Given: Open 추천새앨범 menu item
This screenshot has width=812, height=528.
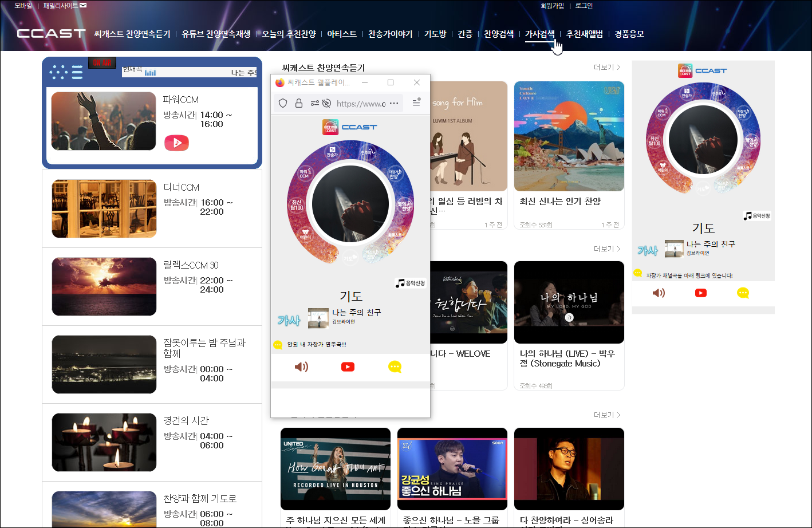Looking at the screenshot, I should tap(585, 34).
